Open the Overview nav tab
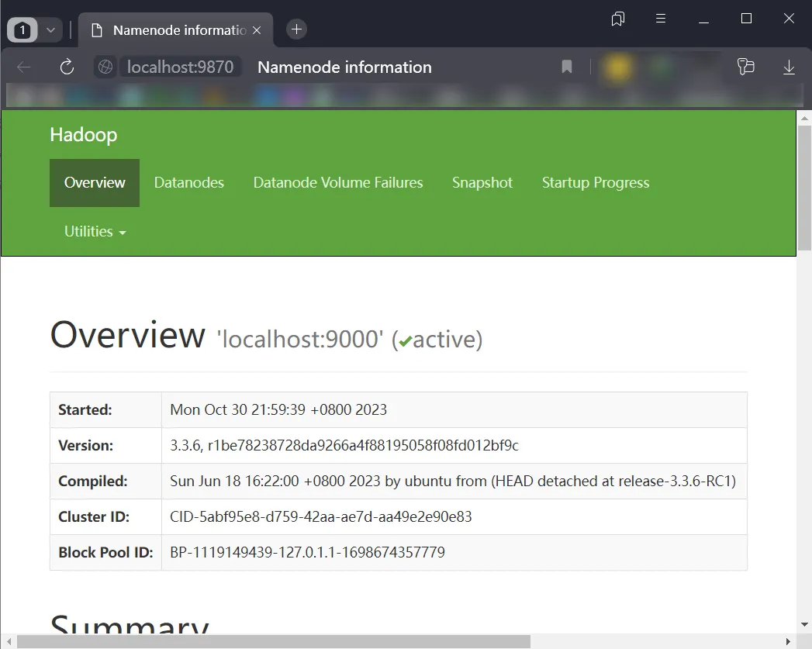 click(x=95, y=183)
